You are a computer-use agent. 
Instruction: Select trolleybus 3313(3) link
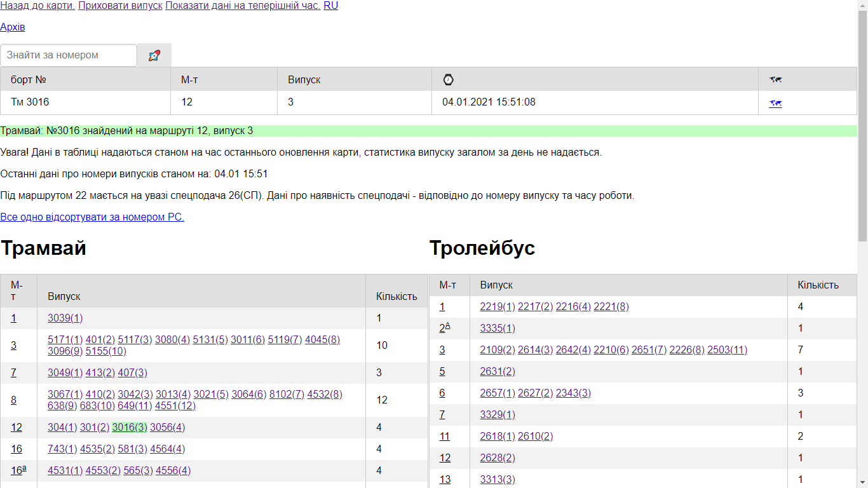498,480
